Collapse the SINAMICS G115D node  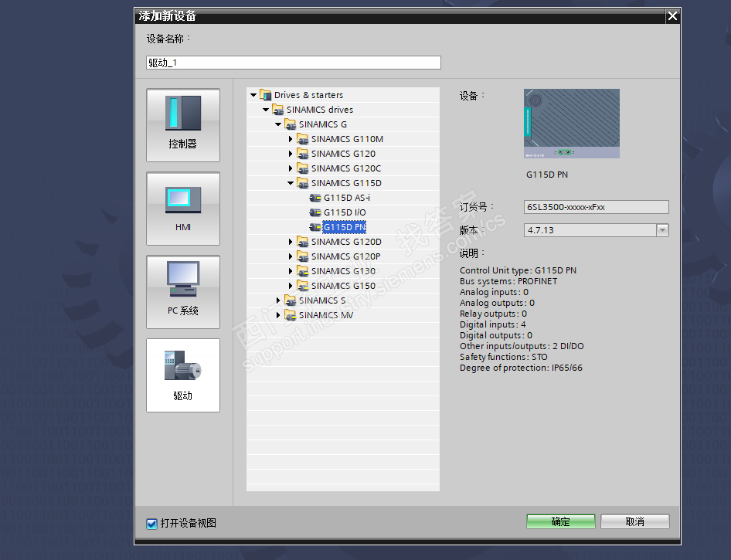[291, 183]
